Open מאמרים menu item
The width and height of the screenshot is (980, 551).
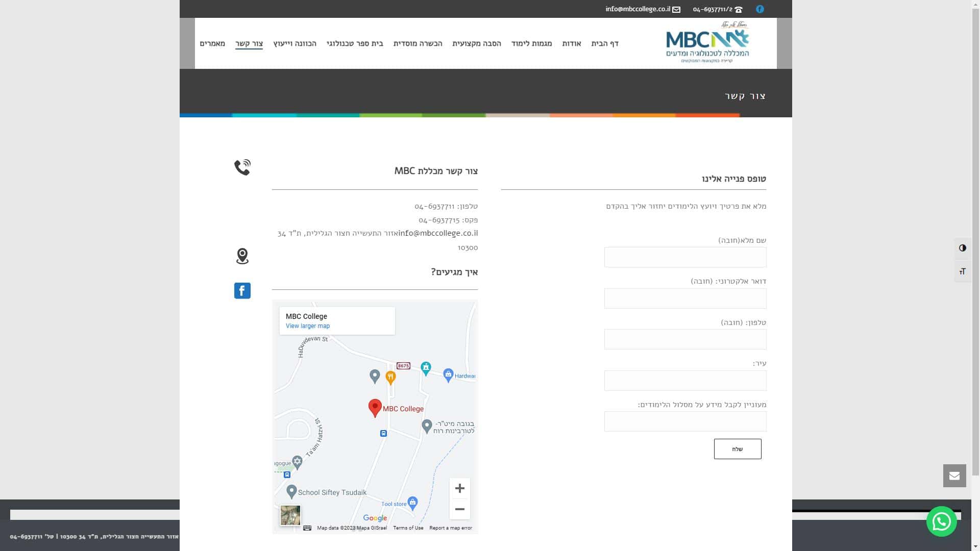[x=212, y=43]
